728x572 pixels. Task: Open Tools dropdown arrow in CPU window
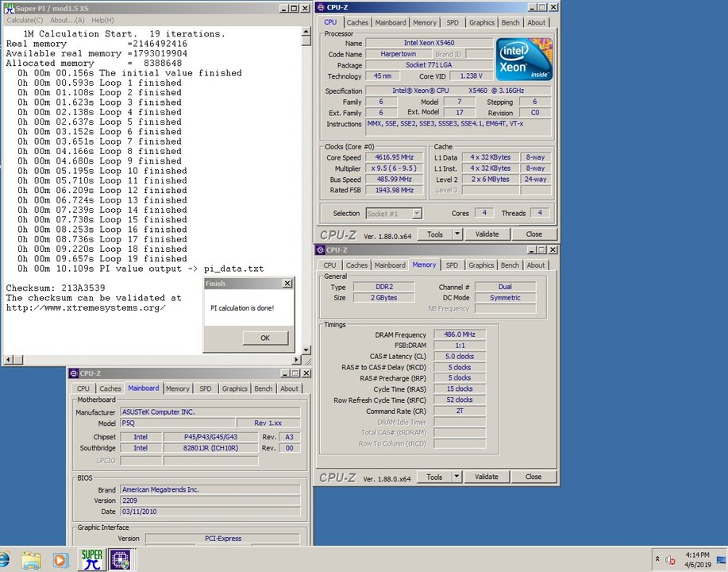[x=457, y=234]
